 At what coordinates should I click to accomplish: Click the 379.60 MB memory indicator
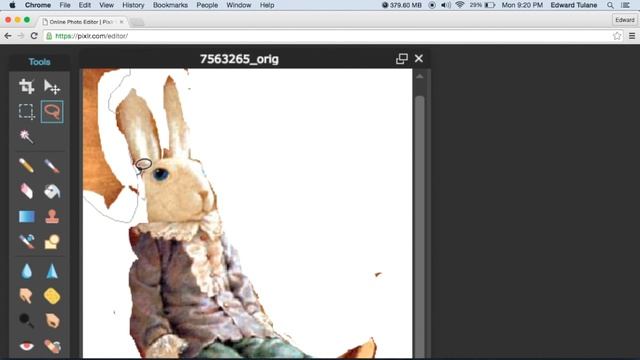(402, 5)
